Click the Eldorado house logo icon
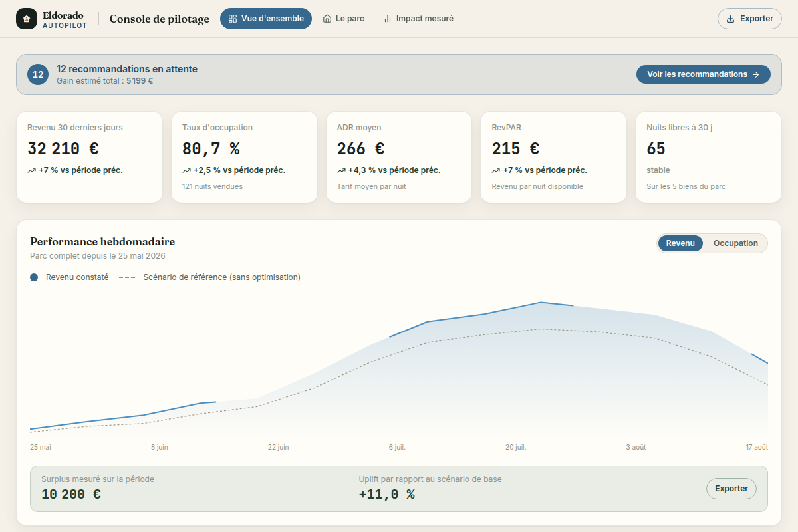The height and width of the screenshot is (532, 798). click(27, 19)
